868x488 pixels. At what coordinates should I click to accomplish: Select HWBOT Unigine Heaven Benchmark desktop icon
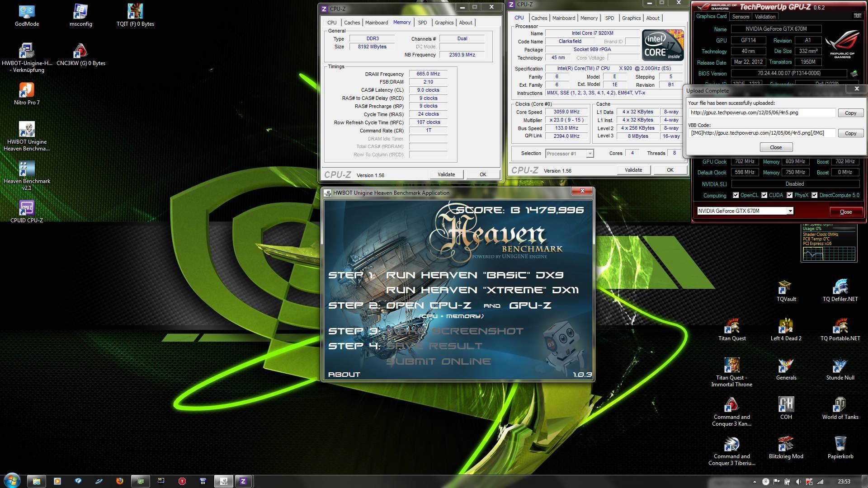27,136
